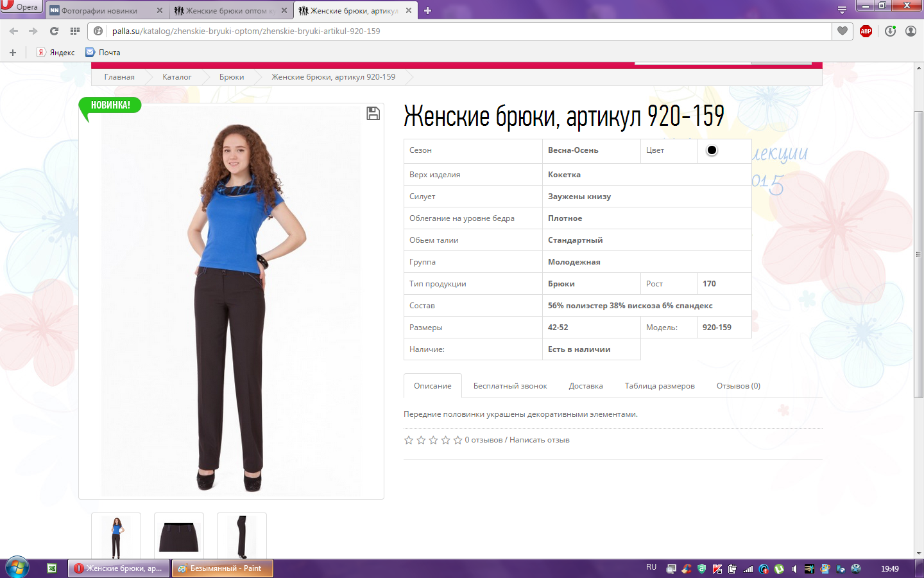Go to the Главная breadcrumb
924x578 pixels.
pos(119,77)
